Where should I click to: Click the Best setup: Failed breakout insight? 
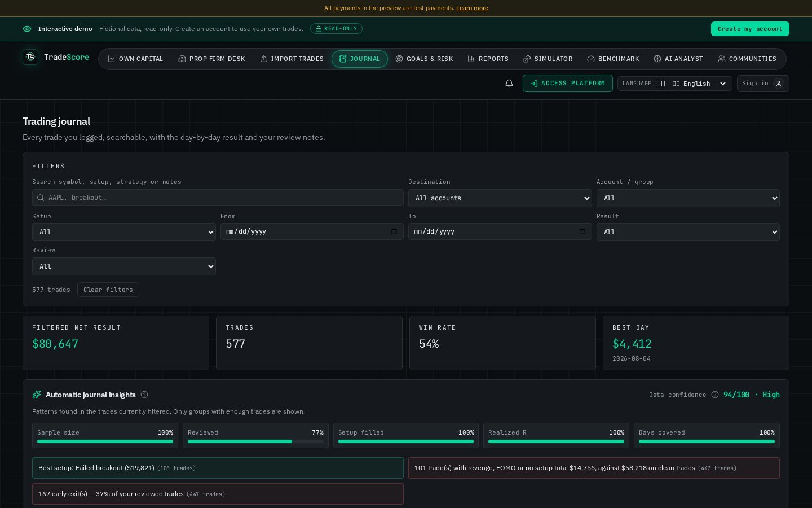(218, 468)
